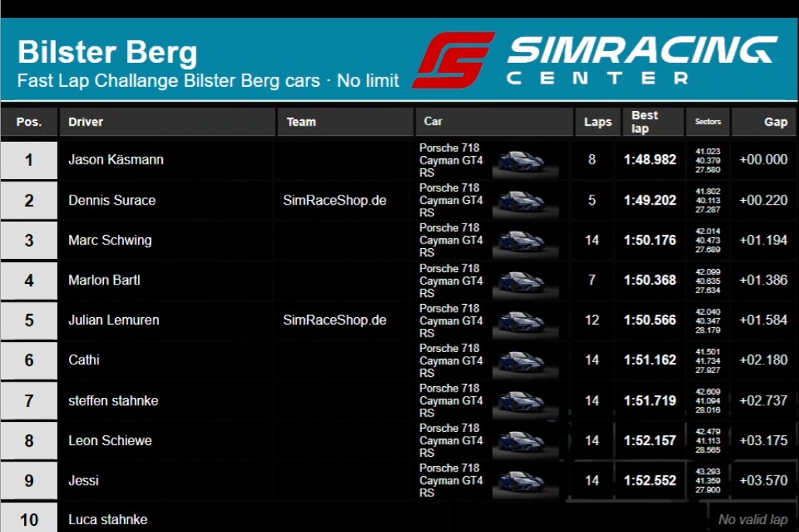Select driver name Cathi
This screenshot has height=532, width=799.
point(84,360)
